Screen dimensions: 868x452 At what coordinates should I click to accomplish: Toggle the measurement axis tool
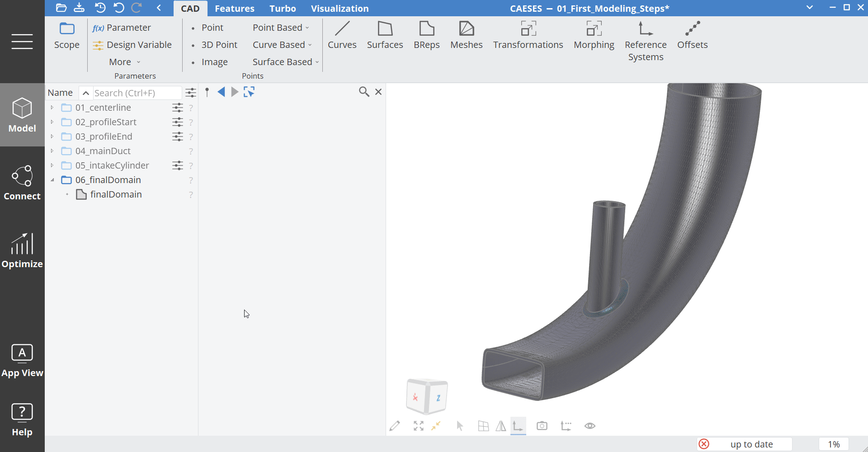[566, 426]
